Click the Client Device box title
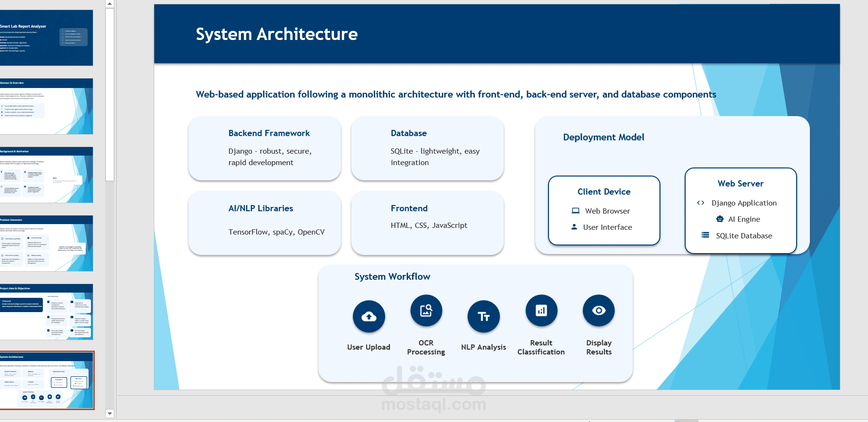The height and width of the screenshot is (422, 868). tap(604, 192)
